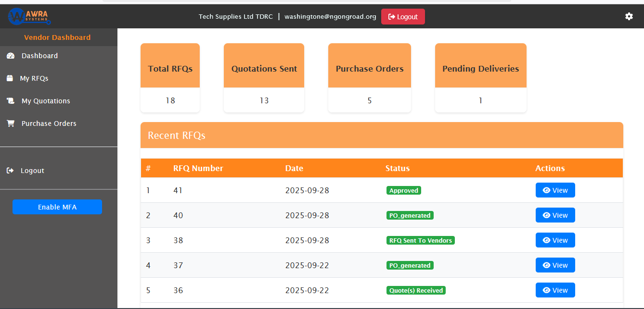Click the red Logout button in the header

[x=403, y=16]
